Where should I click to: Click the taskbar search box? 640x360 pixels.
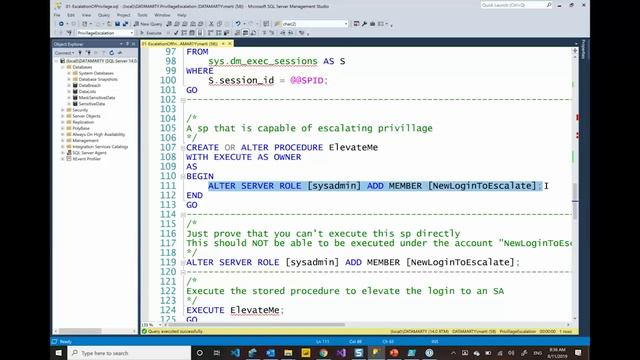click(129, 353)
